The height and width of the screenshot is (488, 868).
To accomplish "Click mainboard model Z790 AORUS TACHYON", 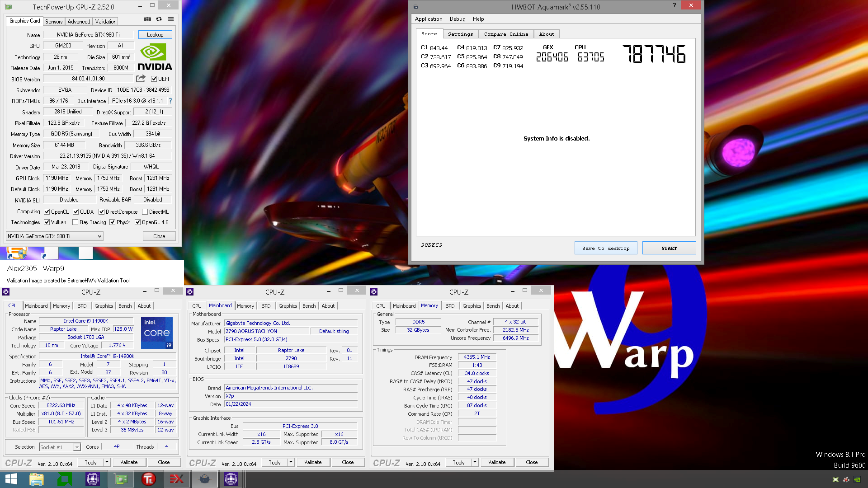I will click(267, 331).
